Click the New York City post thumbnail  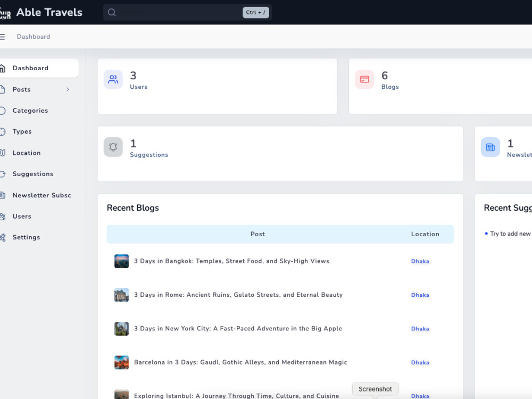point(121,329)
